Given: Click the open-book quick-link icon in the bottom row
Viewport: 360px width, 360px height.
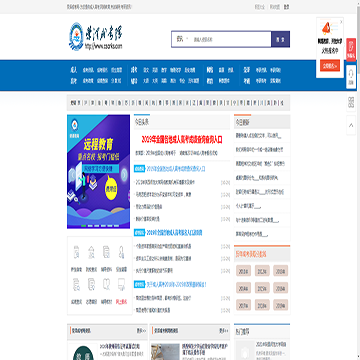Looking at the screenshot, I should (106, 284).
